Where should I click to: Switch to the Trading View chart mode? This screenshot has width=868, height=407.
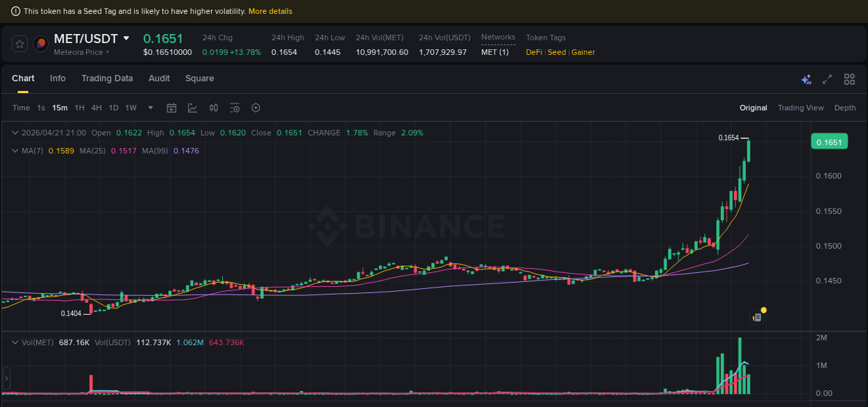(801, 108)
